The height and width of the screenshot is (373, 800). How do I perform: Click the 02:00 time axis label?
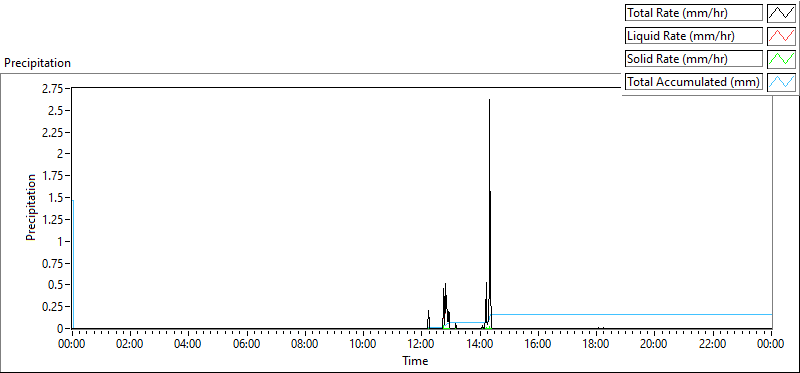point(130,344)
